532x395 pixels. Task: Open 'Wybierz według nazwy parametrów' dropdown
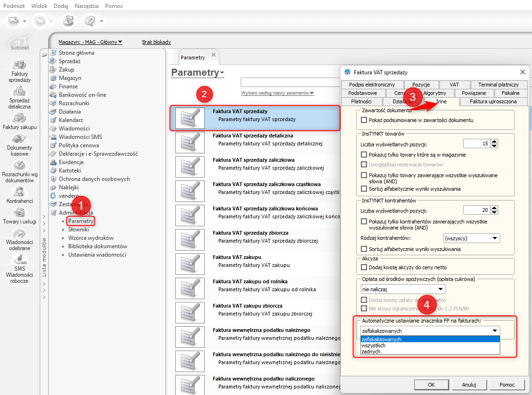click(277, 93)
